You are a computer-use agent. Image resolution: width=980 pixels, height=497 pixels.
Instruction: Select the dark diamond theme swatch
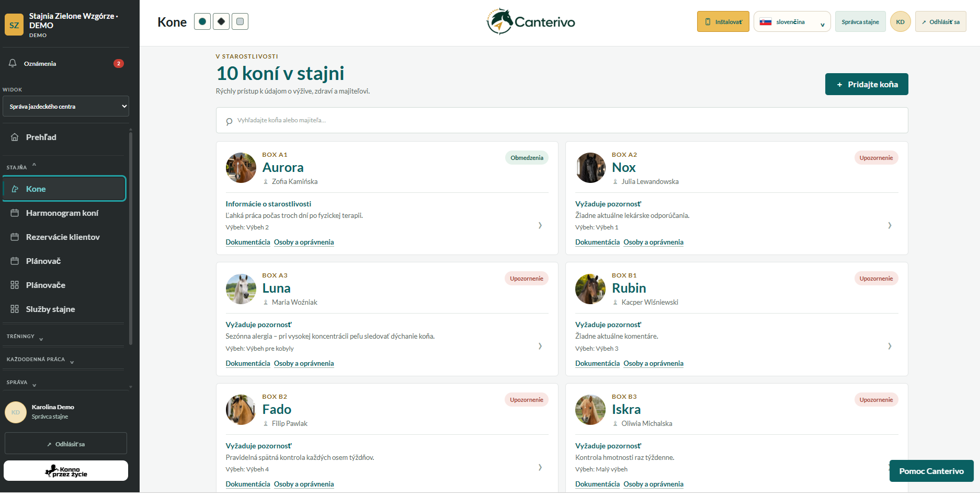221,21
